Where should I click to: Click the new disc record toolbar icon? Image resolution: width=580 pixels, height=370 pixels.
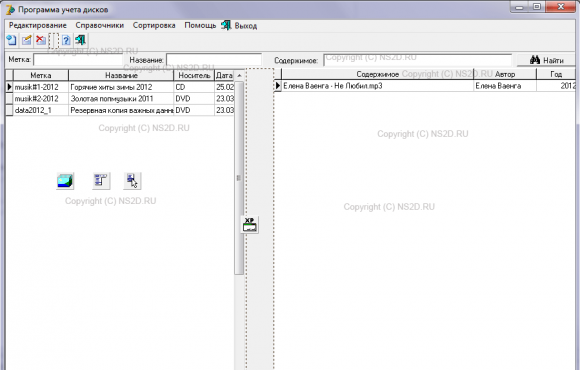pos(12,40)
